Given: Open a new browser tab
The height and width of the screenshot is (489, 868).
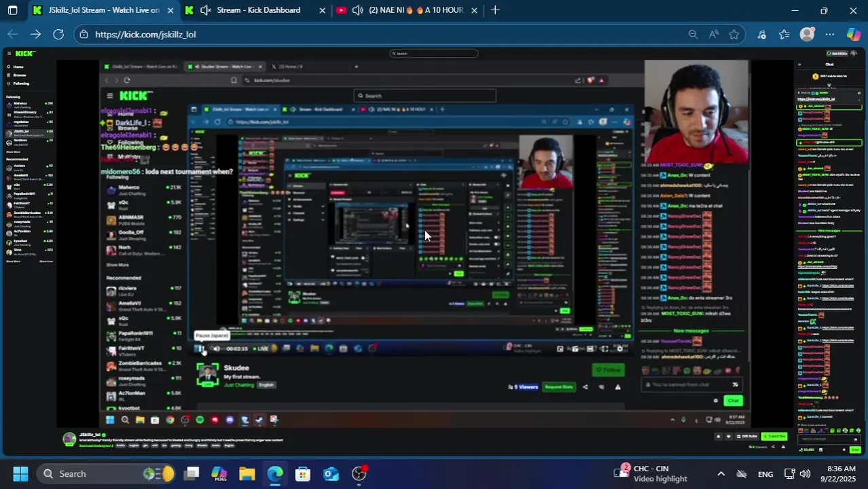Looking at the screenshot, I should (x=495, y=10).
